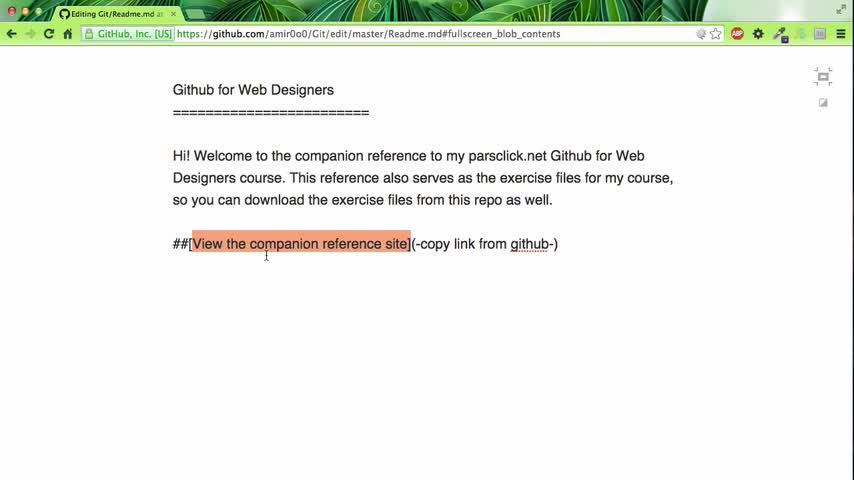Bookmark this page with the star

coord(716,34)
